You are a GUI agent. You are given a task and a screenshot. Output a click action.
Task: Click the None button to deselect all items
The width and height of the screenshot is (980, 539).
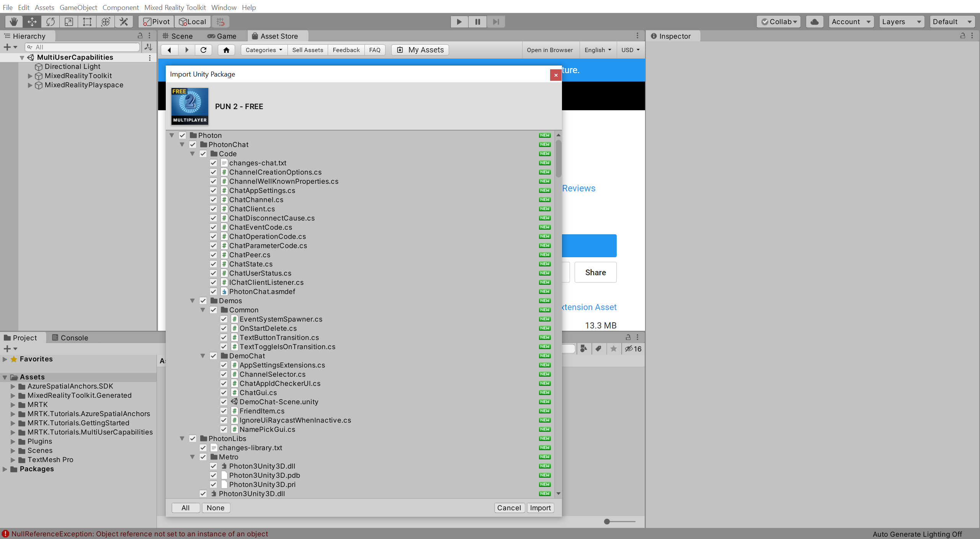(216, 508)
